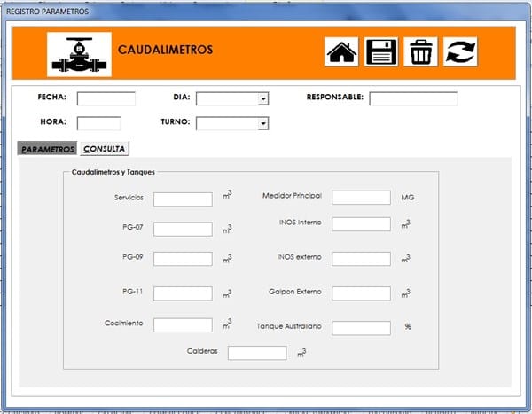Focus the FECHA input field
Viewport: 532px width, 414px height.
[106, 98]
